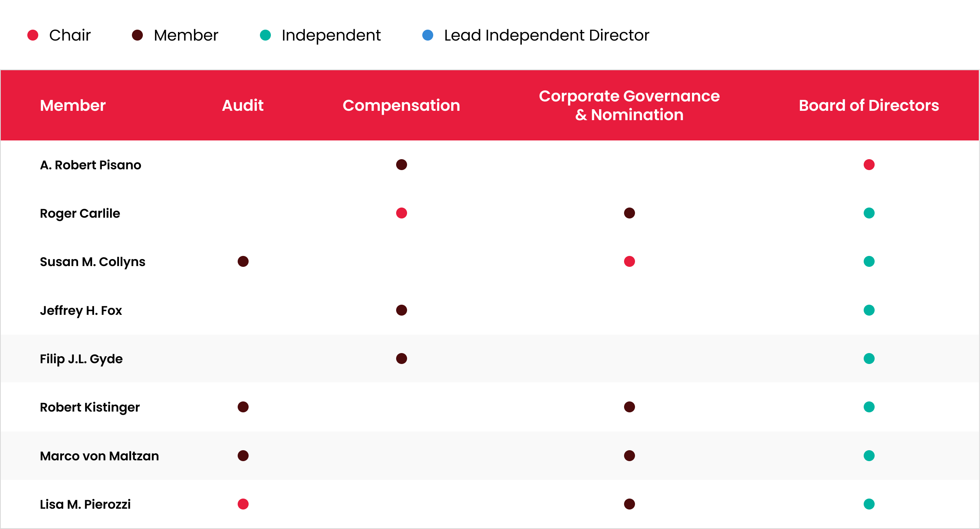The height and width of the screenshot is (529, 980).
Task: Click the Compensation column header
Action: 401,105
